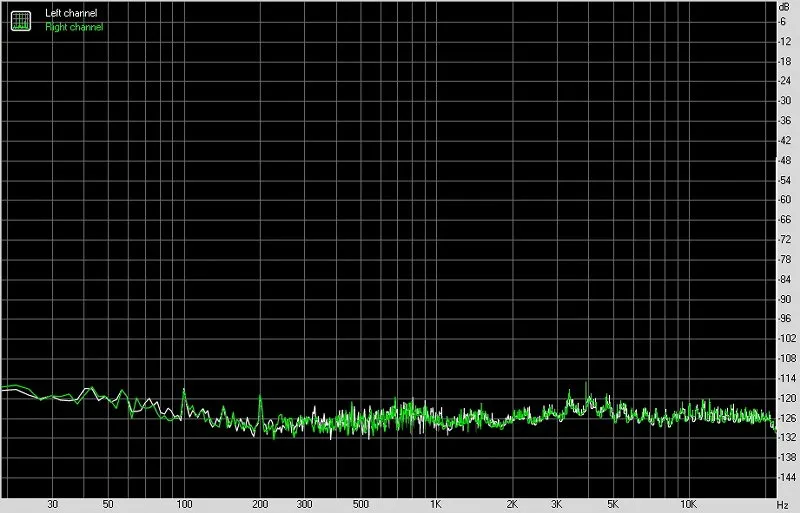Click the '10K' frequency axis label
800x513 pixels.
[x=688, y=504]
